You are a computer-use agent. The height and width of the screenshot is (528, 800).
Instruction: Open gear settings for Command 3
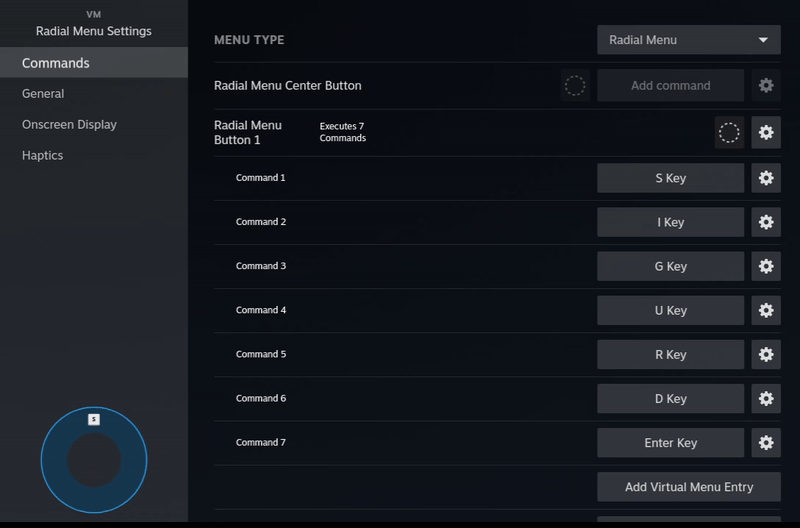tap(766, 266)
